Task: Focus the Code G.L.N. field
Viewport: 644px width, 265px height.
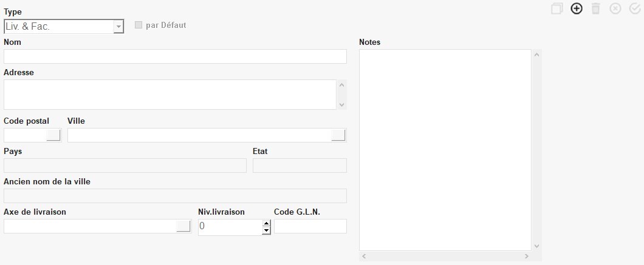Action: tap(310, 226)
